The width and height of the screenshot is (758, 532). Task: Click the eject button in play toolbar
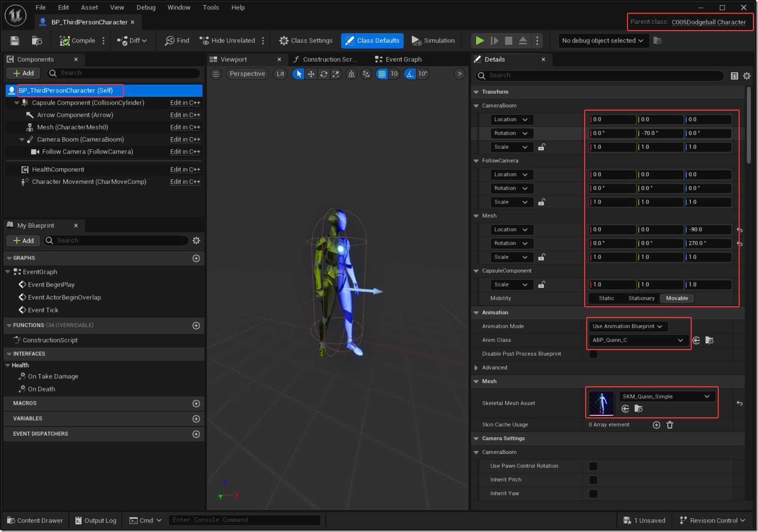click(523, 41)
